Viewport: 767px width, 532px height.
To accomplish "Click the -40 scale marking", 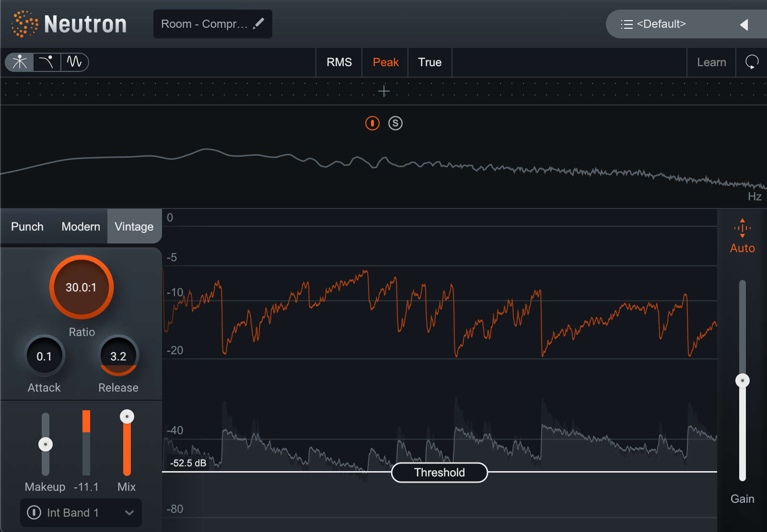I will [x=175, y=430].
